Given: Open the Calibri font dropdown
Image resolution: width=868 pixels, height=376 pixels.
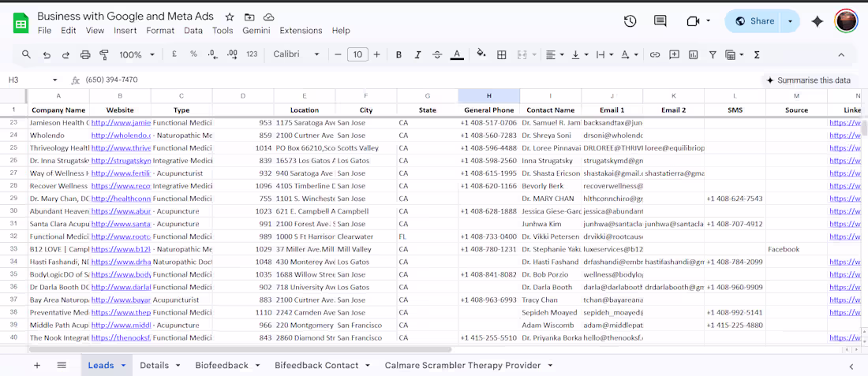Looking at the screenshot, I should (296, 54).
